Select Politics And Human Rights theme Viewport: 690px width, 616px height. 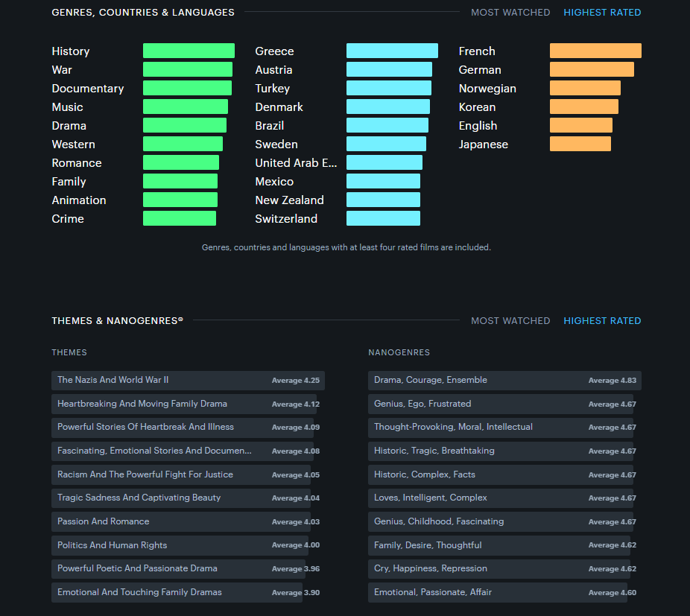coord(113,545)
